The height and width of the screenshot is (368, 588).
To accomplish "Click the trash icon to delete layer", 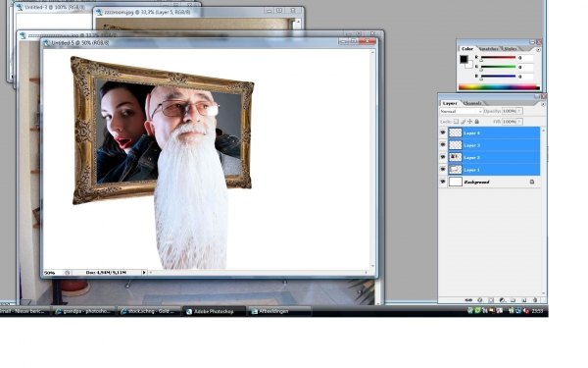I will [535, 300].
